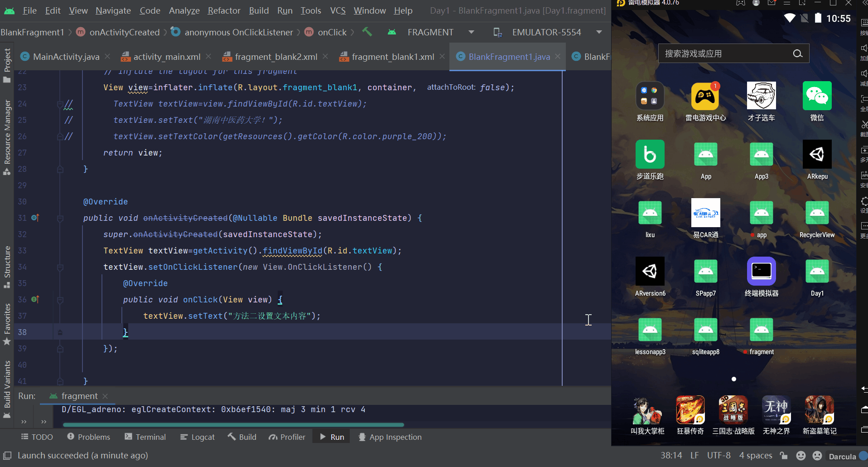Launch the RecyclerView app

coord(817,213)
